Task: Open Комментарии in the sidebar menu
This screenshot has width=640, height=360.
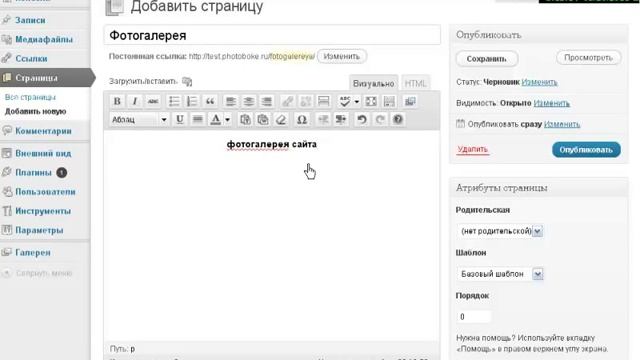Action: click(43, 131)
